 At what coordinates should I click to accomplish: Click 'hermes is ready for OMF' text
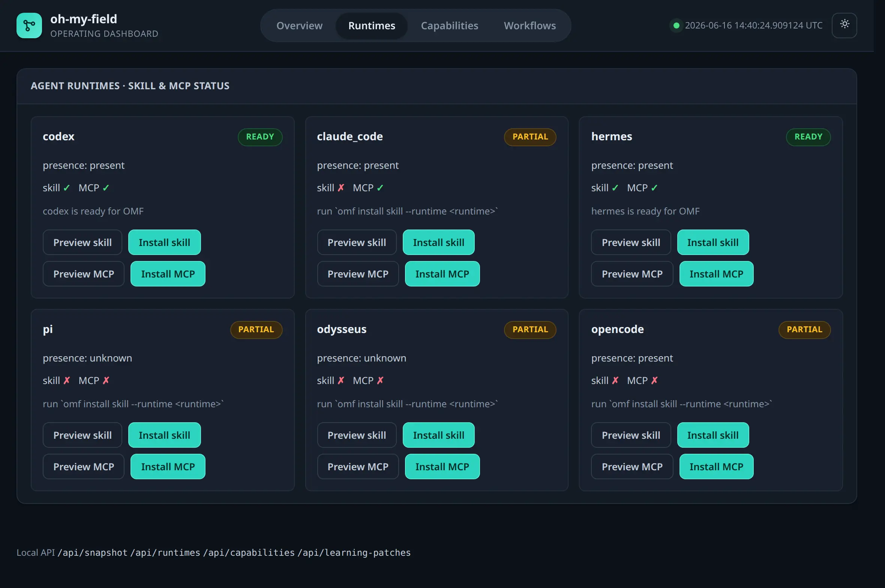coord(645,211)
